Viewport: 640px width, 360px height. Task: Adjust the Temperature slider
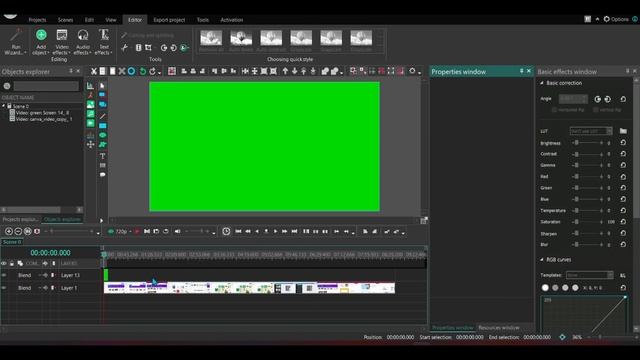click(x=588, y=210)
